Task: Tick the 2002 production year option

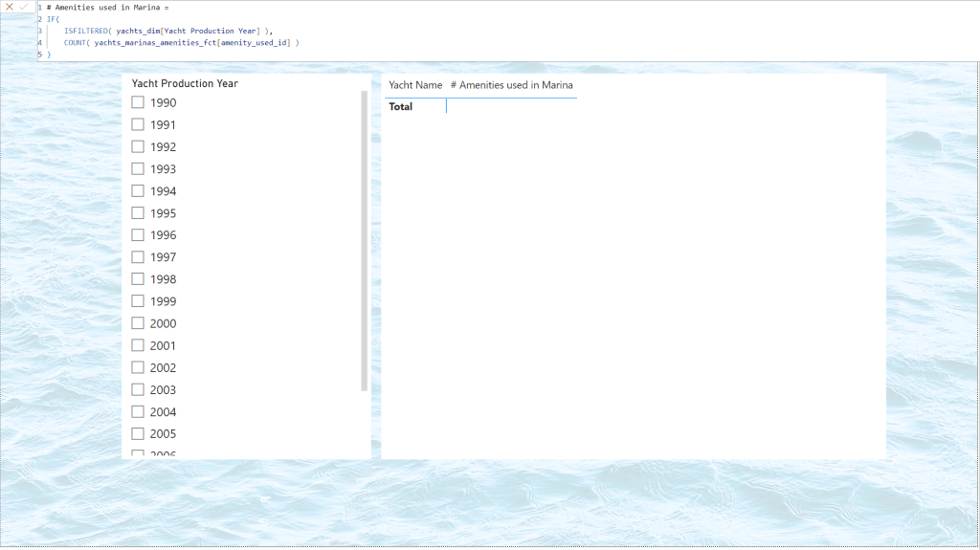Action: point(138,367)
